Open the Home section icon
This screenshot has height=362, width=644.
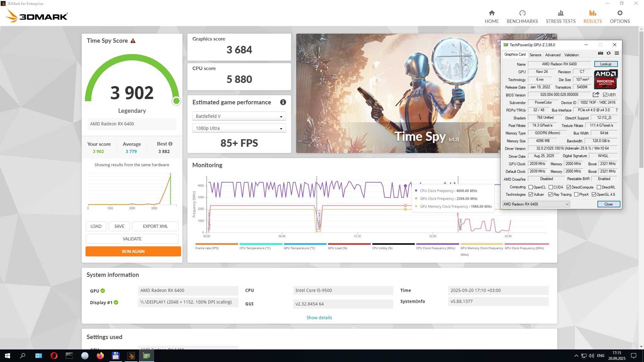[491, 13]
